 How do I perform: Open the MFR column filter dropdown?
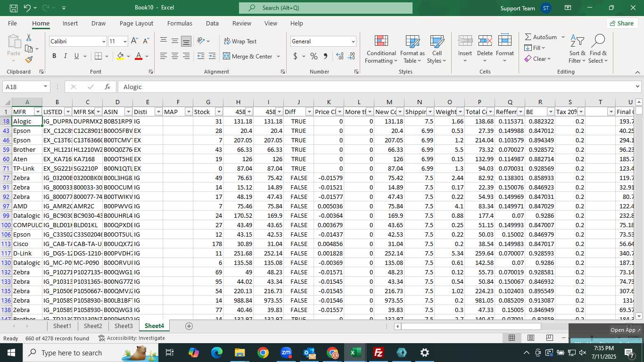(38, 112)
